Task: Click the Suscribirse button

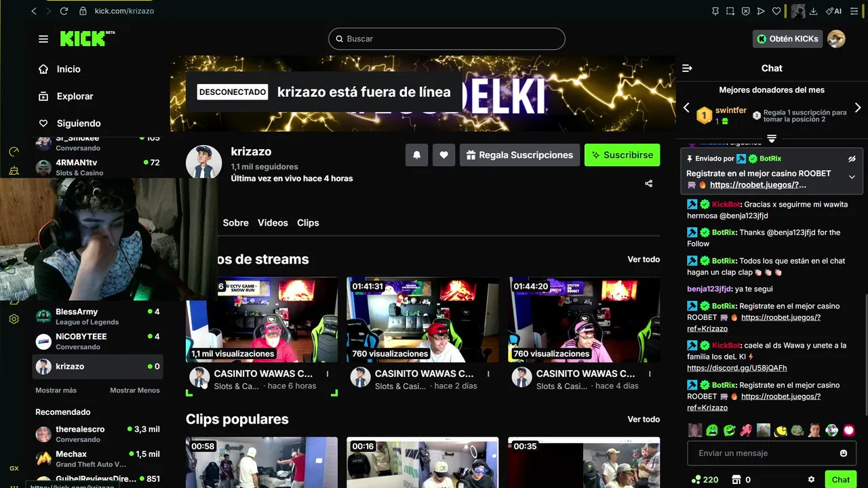Action: [622, 155]
